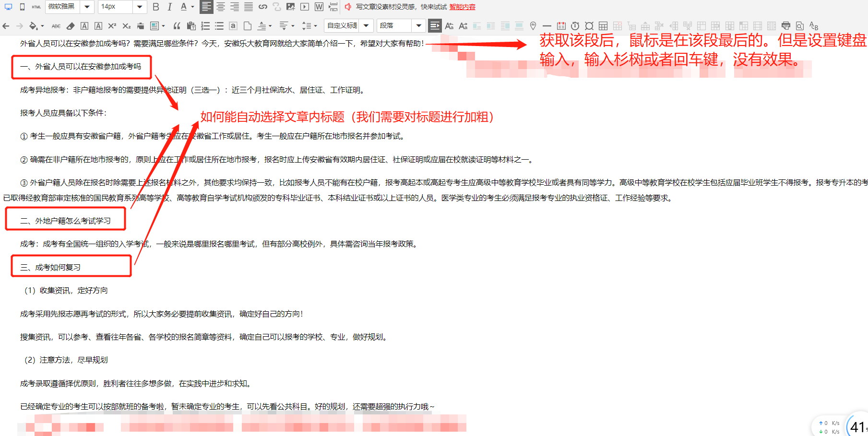Switch to HTML source view
The height and width of the screenshot is (436, 868).
pos(36,7)
